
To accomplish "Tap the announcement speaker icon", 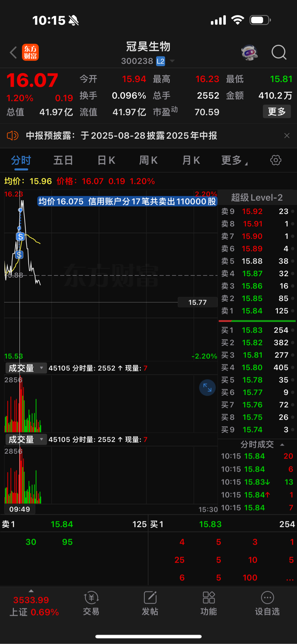I will click(x=13, y=136).
